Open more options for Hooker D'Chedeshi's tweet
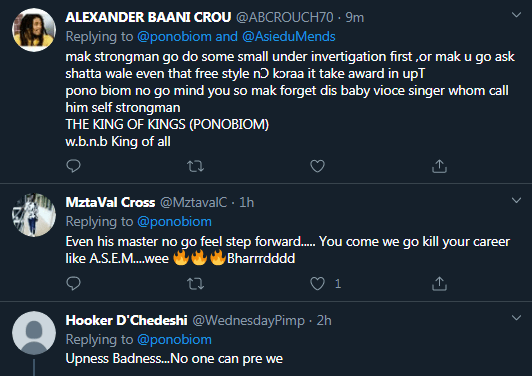This screenshot has width=532, height=376. pyautogui.click(x=516, y=318)
